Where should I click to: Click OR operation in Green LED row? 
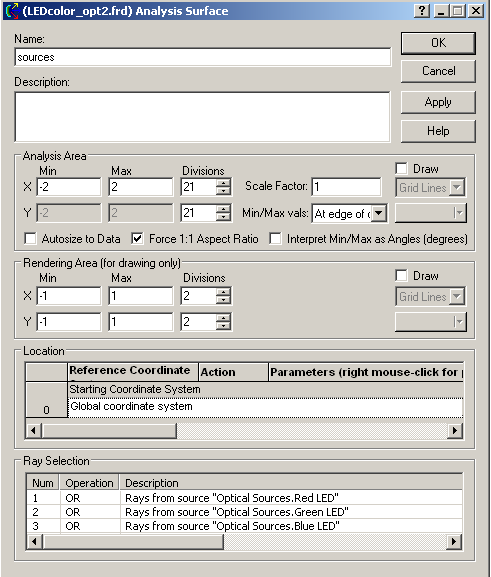[73, 512]
